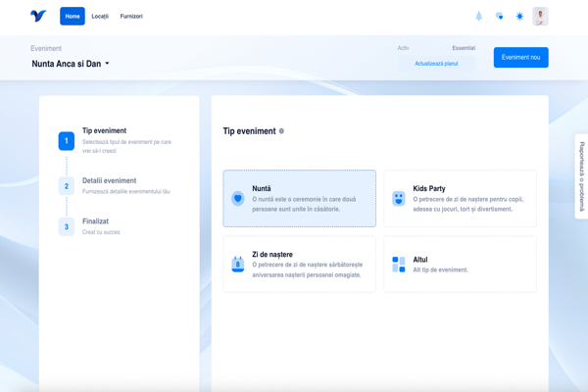Click the smiley icon on Kids Party
Image resolution: width=588 pixels, height=392 pixels.
[399, 198]
